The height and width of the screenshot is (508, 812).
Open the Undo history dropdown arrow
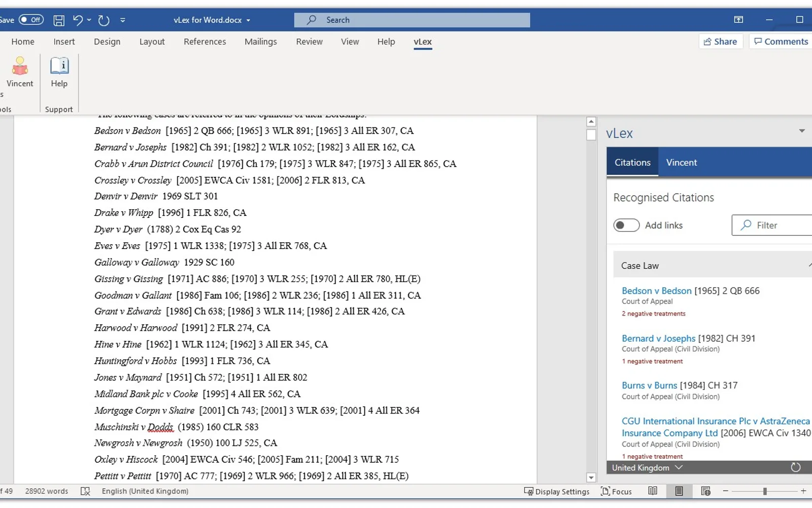click(x=89, y=20)
